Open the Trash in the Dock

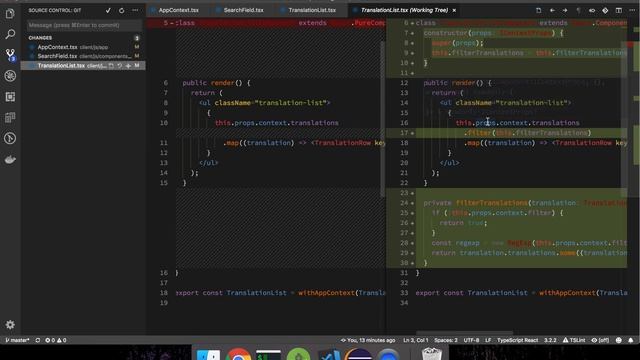click(x=431, y=354)
